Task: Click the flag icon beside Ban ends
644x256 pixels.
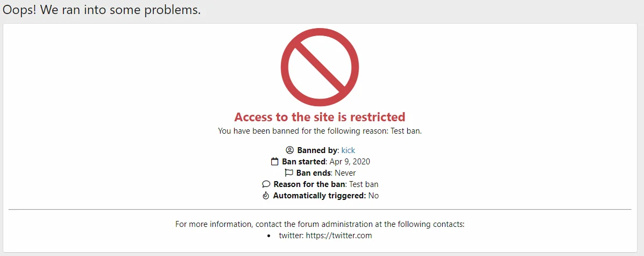Action: click(x=289, y=173)
